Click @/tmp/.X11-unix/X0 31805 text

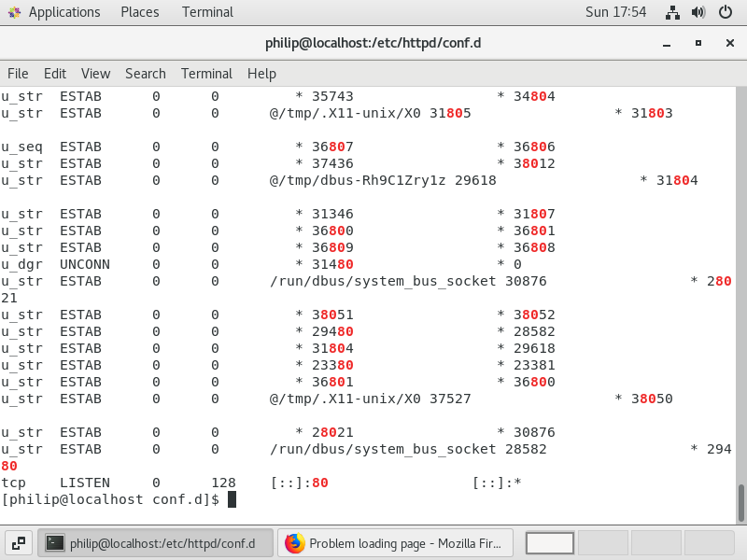(370, 113)
